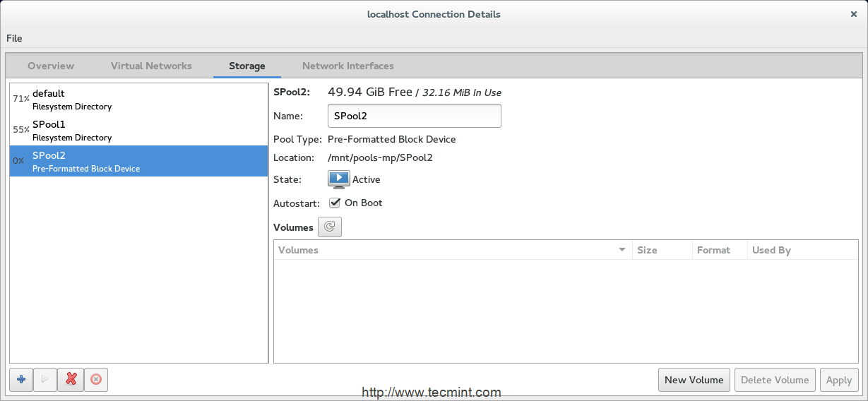Click the Active state monitor icon

[x=339, y=179]
